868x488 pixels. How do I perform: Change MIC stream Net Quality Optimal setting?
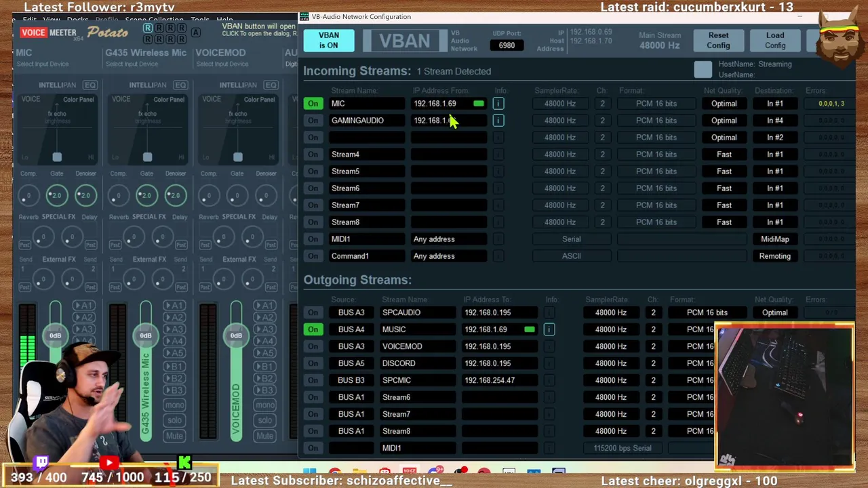click(724, 104)
